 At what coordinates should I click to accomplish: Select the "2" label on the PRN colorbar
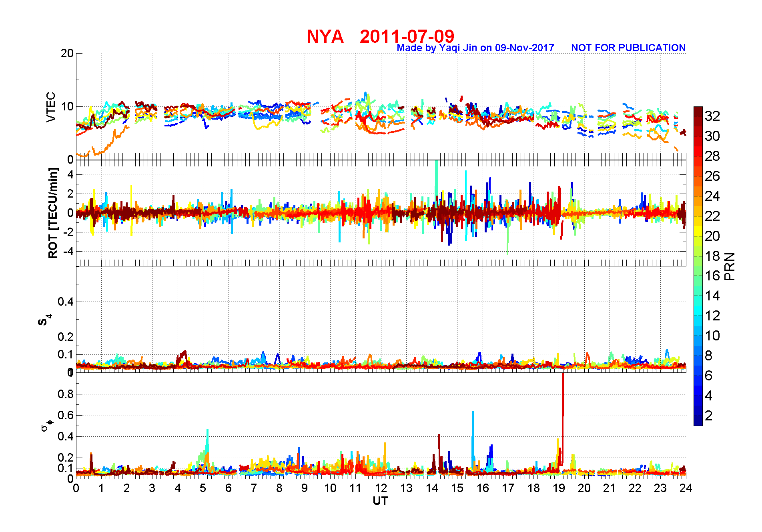tap(709, 416)
